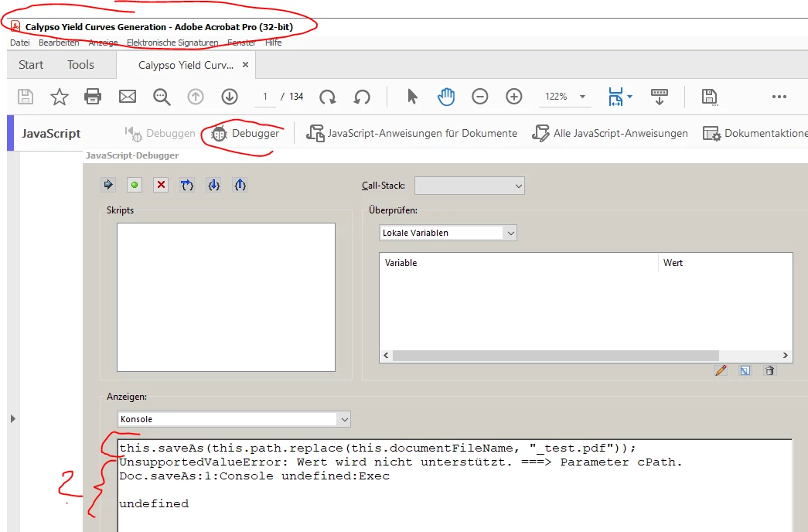Image resolution: width=808 pixels, height=532 pixels.
Task: Click the scrolling mode toolbar icon
Action: [659, 97]
